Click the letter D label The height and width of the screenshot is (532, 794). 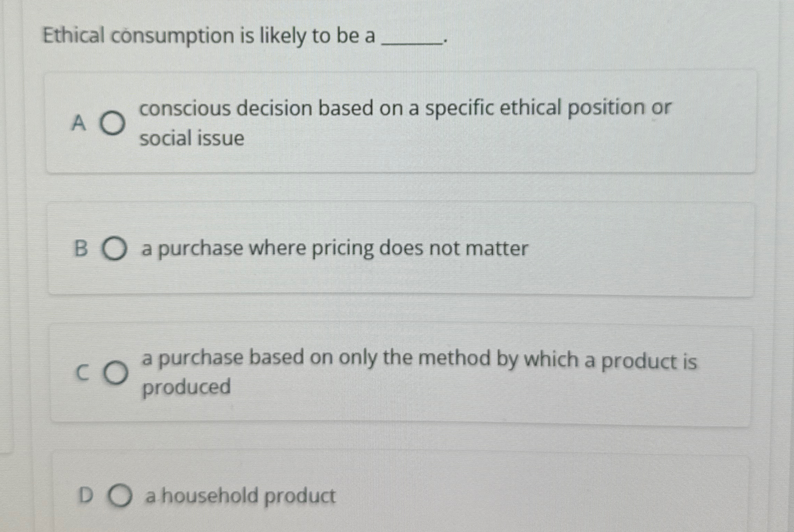point(86,495)
